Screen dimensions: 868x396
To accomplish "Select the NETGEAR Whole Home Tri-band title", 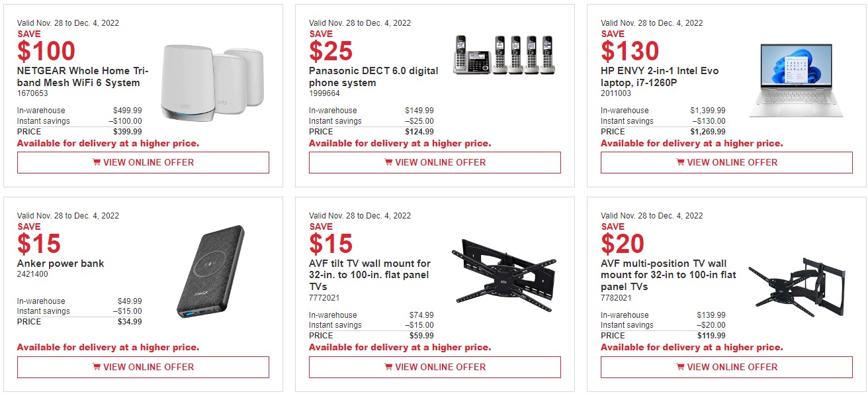I will [83, 77].
